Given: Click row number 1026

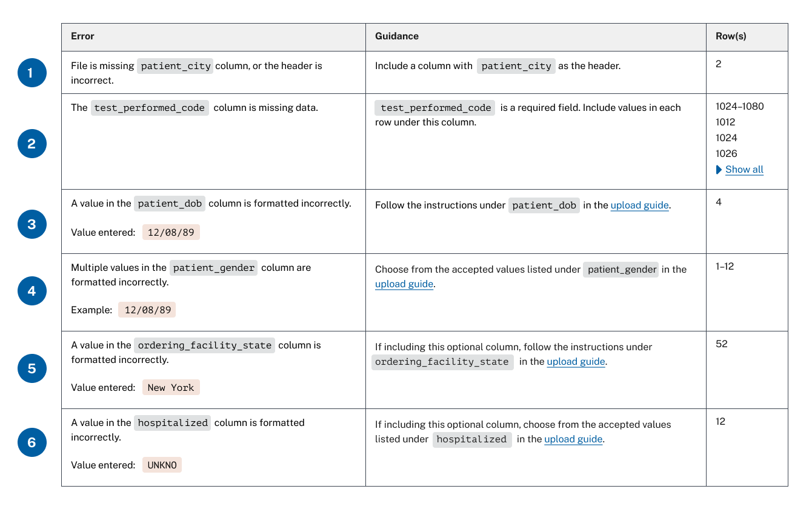Looking at the screenshot, I should [727, 154].
